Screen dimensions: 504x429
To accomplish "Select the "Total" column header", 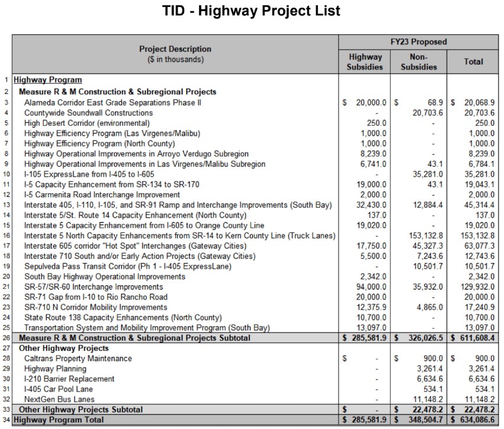I will [x=473, y=61].
